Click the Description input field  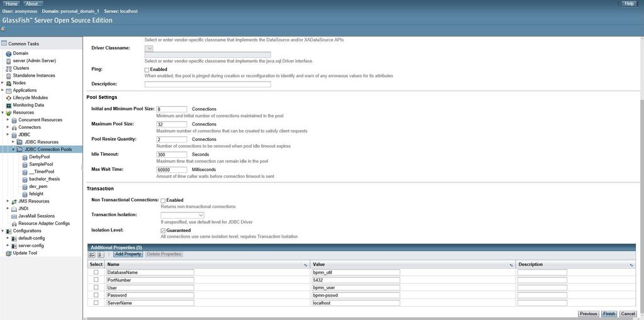pos(208,84)
